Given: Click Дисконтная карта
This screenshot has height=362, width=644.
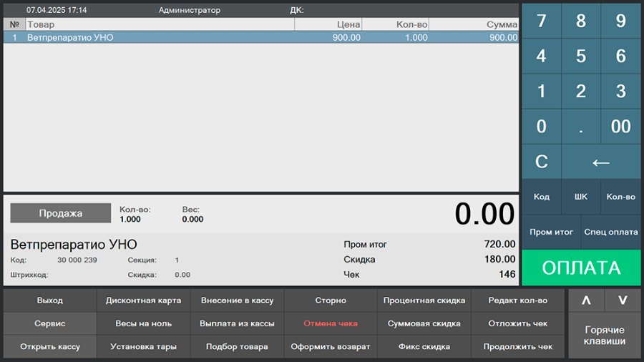Looking at the screenshot, I should 143,300.
